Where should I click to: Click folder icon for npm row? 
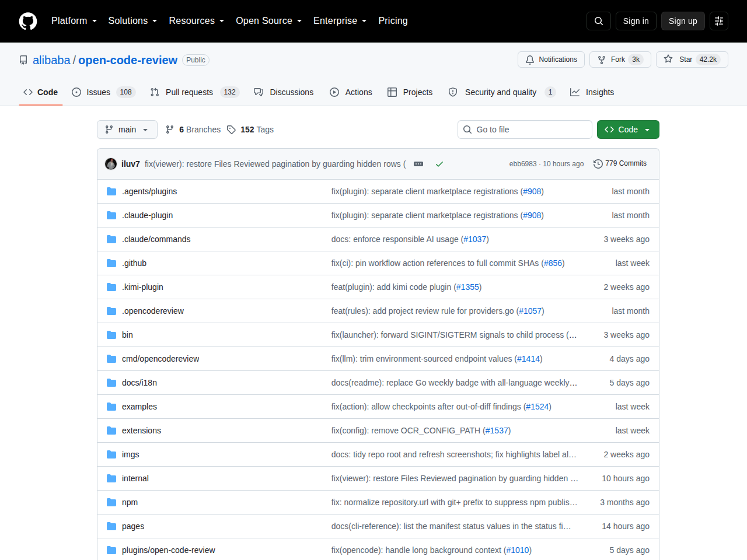[111, 502]
